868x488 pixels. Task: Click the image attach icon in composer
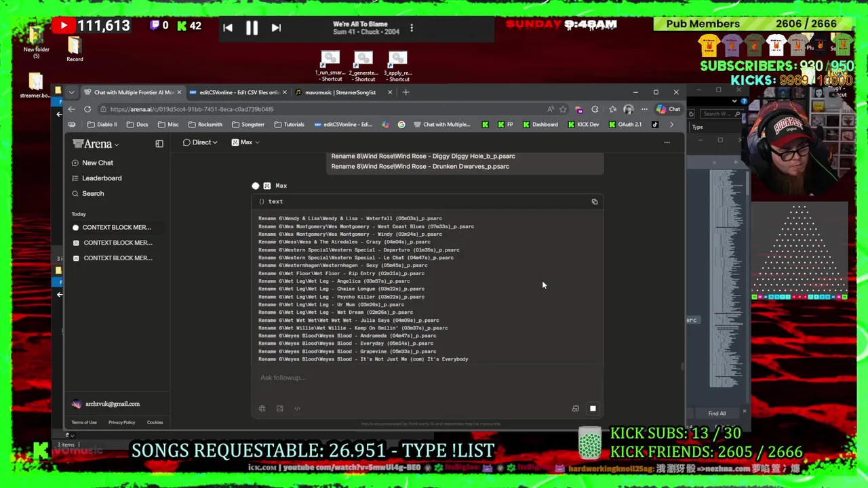click(279, 409)
